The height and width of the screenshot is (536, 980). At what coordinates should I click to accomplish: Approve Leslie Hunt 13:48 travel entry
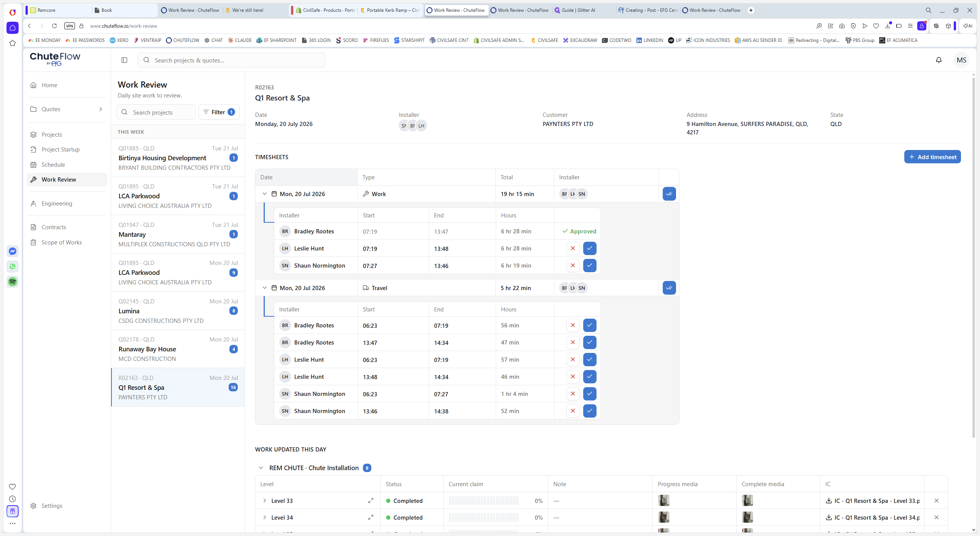tap(589, 376)
